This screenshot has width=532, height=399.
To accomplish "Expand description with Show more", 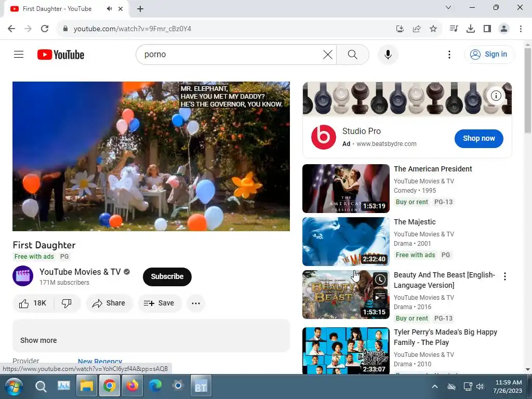I will point(38,340).
